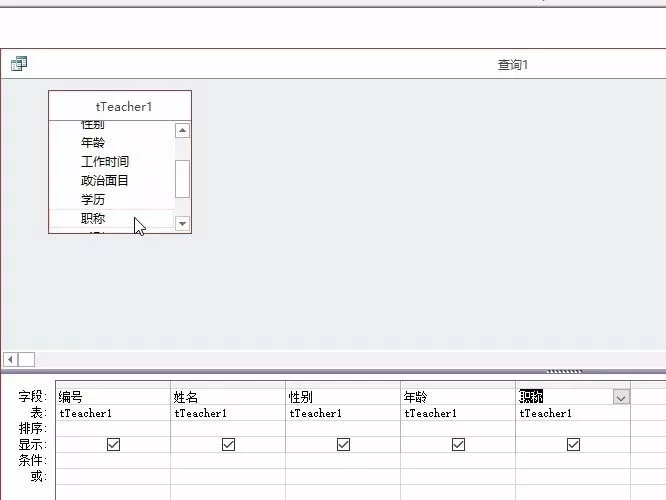Click the field list scroll down arrow
This screenshot has width=666, height=500.
point(182,223)
